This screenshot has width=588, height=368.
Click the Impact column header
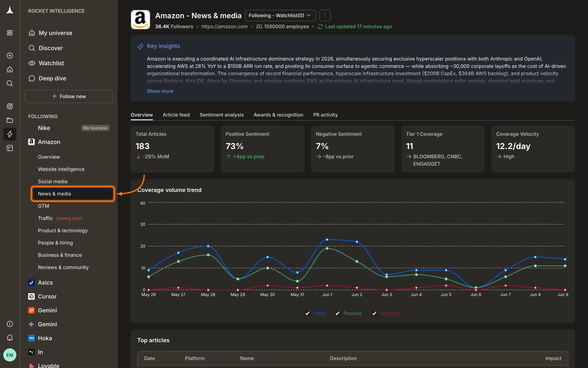point(553,358)
